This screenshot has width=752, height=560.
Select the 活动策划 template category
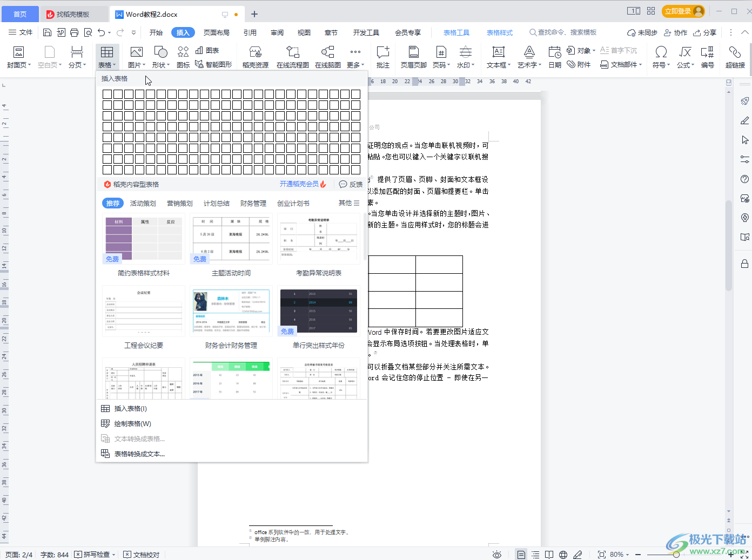click(143, 203)
